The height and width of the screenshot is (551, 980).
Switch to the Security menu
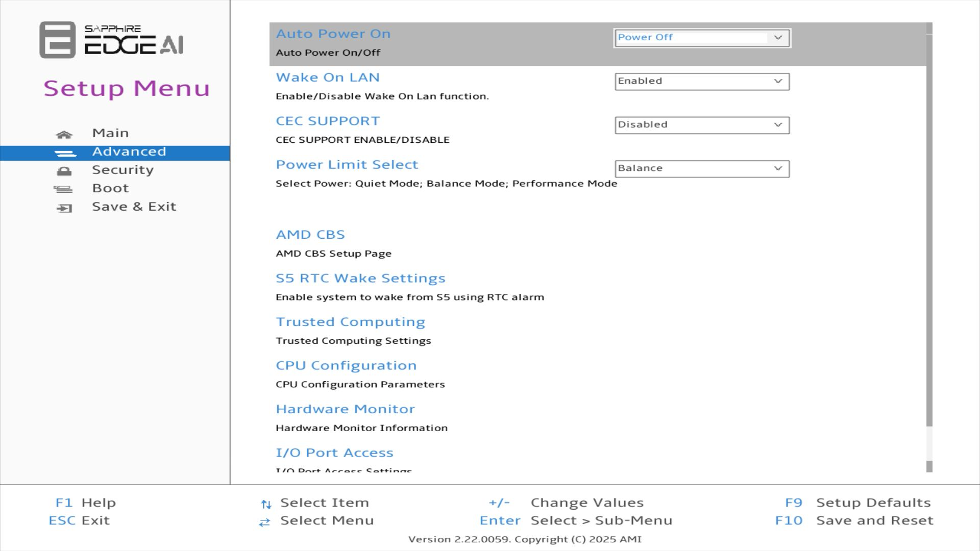click(x=122, y=170)
